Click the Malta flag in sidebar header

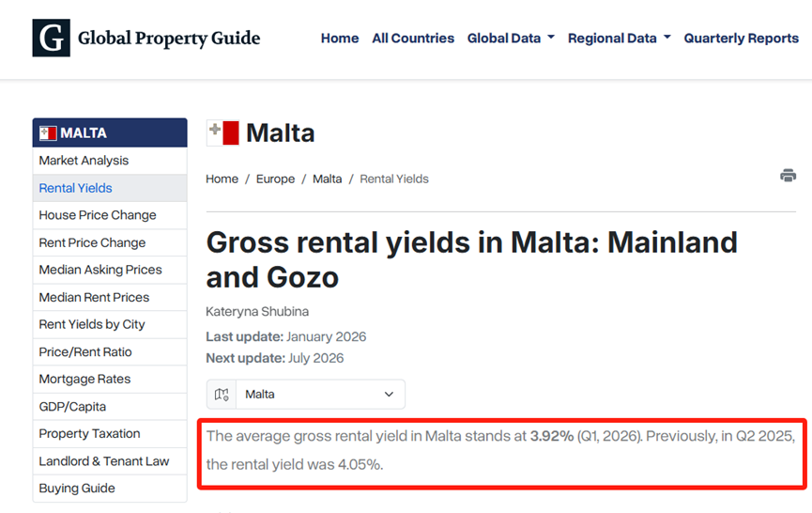pos(48,133)
